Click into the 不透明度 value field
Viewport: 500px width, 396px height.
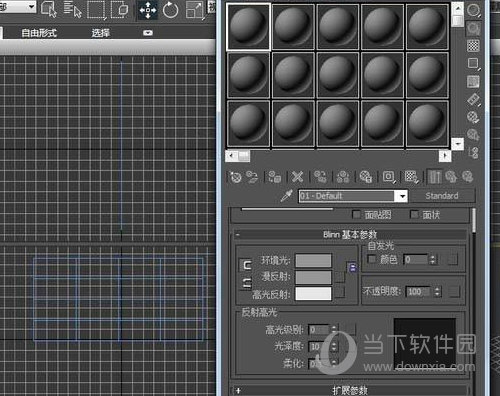point(419,292)
